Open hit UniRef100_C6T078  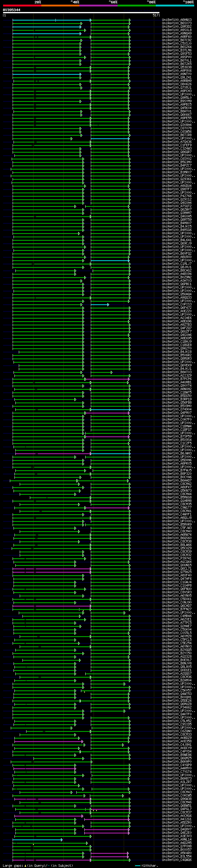pyautogui.click(x=177, y=128)
